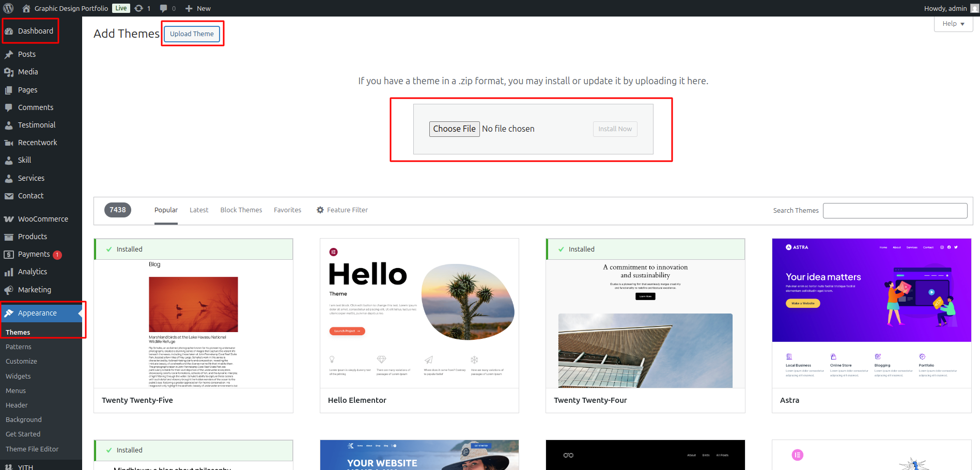Click the Testimonial sidebar icon

(9, 124)
